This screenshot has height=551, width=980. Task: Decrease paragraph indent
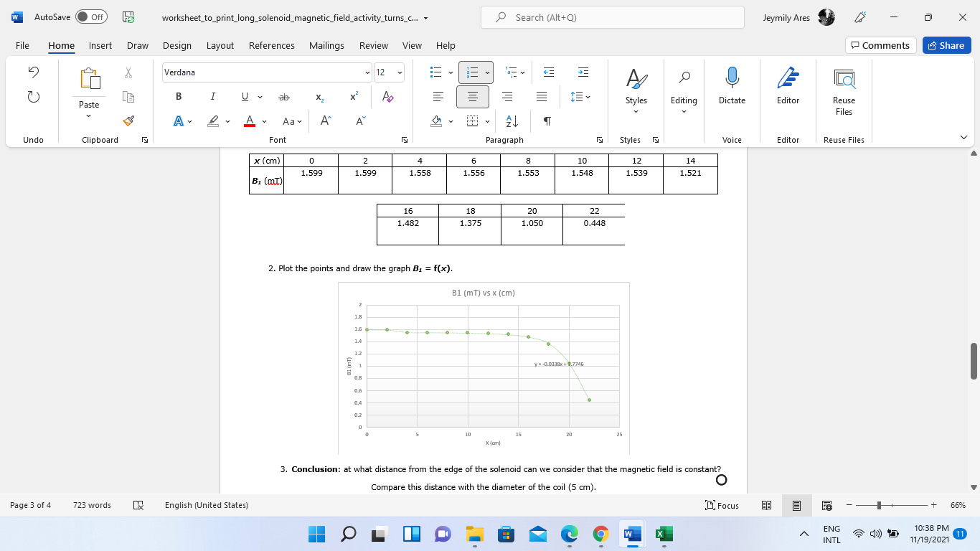(549, 72)
